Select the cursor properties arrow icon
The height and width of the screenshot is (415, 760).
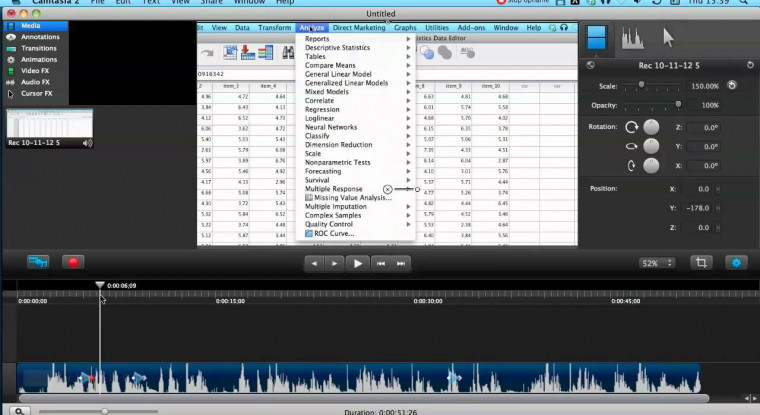click(x=668, y=37)
